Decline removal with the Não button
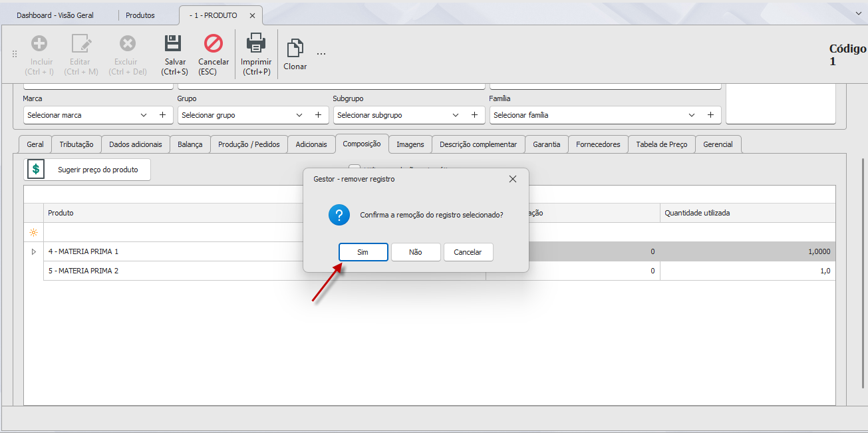 click(416, 252)
